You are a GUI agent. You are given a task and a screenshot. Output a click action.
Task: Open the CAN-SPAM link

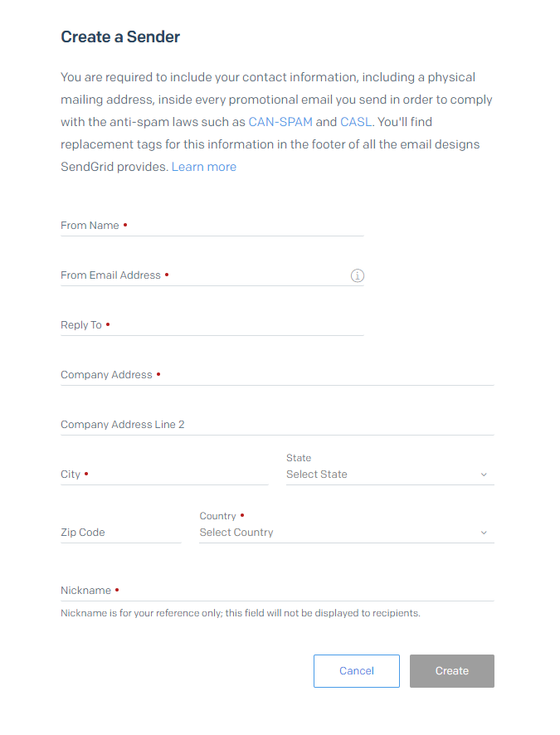click(280, 122)
